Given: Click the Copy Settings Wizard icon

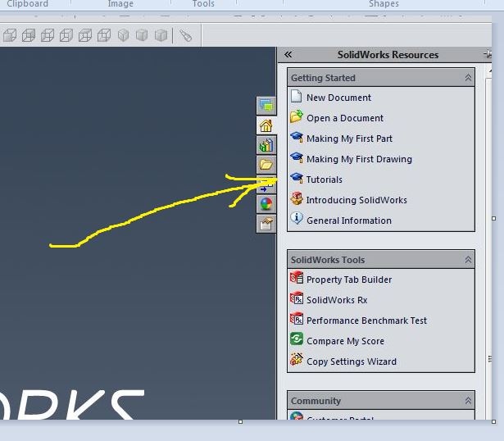Looking at the screenshot, I should click(x=297, y=360).
